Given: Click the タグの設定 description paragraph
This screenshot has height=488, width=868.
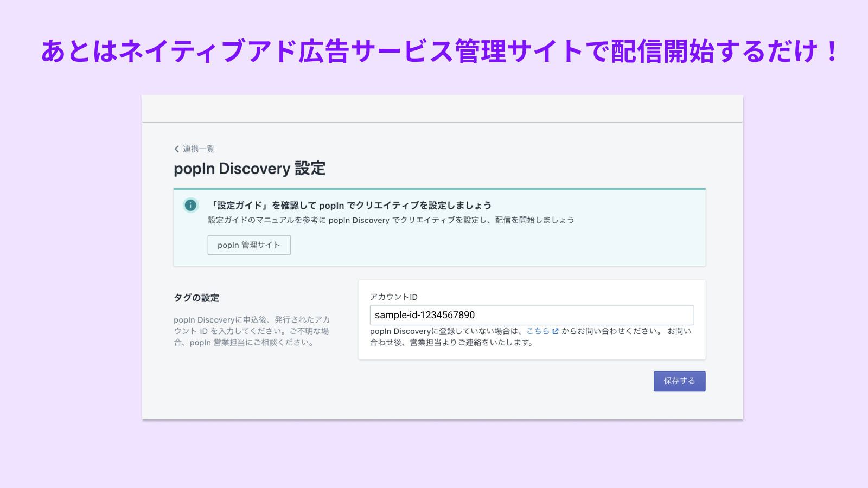Looking at the screenshot, I should point(252,331).
